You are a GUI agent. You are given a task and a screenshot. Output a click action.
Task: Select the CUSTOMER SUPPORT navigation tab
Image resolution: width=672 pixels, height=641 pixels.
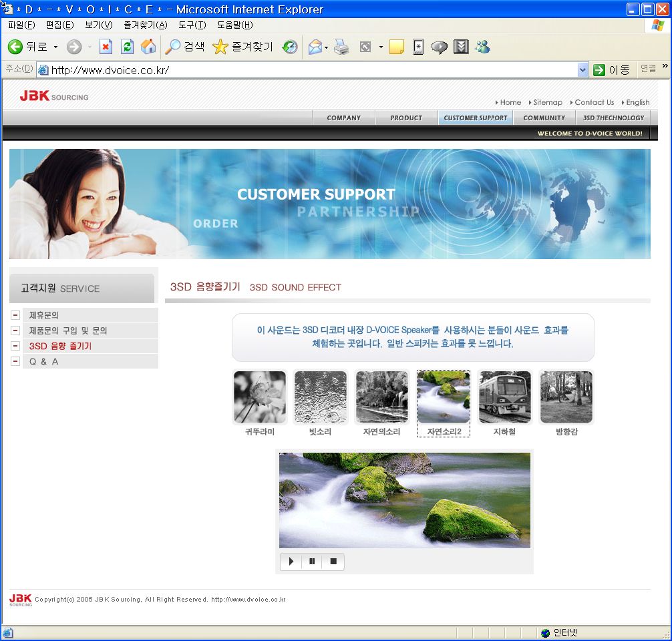coord(475,118)
